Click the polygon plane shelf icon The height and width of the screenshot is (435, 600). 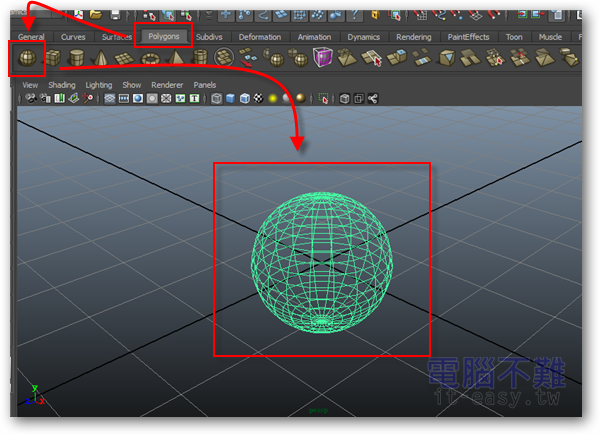126,59
